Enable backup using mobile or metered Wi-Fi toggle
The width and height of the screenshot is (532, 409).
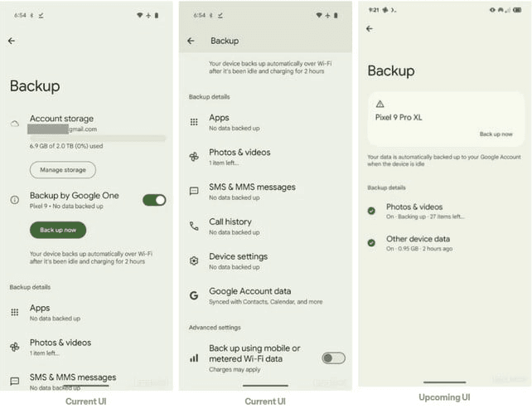pyautogui.click(x=333, y=358)
